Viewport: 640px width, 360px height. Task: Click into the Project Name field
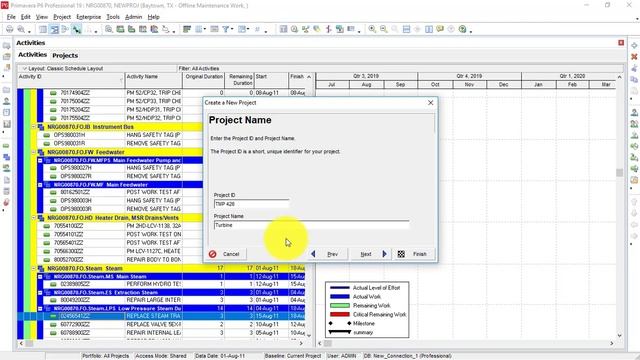pos(311,225)
